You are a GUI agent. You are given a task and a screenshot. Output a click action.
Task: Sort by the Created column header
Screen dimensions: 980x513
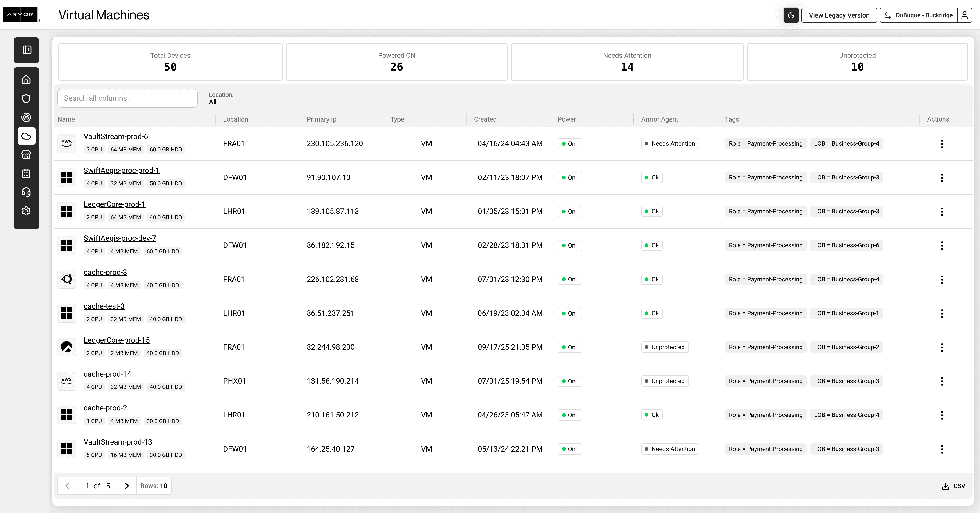(x=485, y=119)
